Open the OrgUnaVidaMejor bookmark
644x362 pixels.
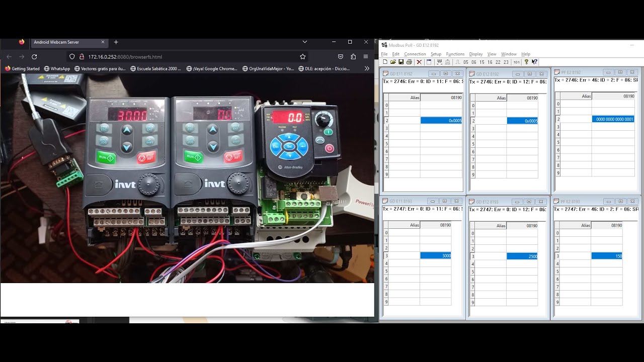[x=268, y=68]
